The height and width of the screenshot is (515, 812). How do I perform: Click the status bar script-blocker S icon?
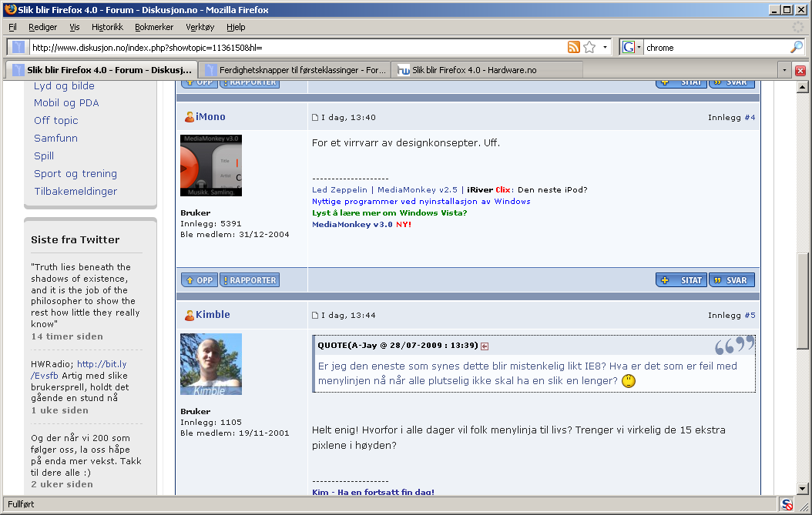pos(787,505)
